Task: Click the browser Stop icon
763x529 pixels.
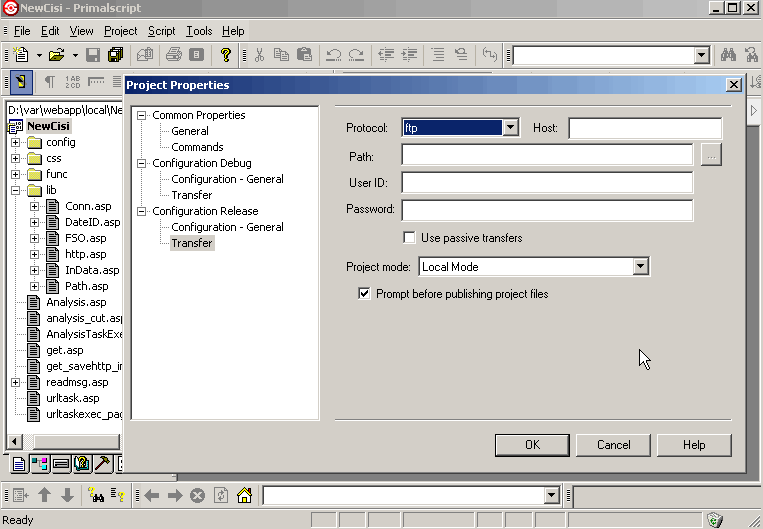Action: pos(198,495)
